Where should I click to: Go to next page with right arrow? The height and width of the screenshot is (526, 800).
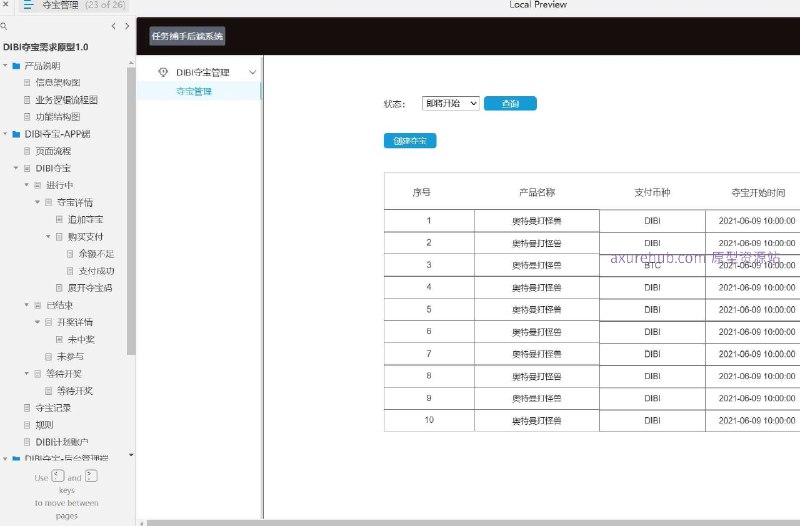point(127,26)
